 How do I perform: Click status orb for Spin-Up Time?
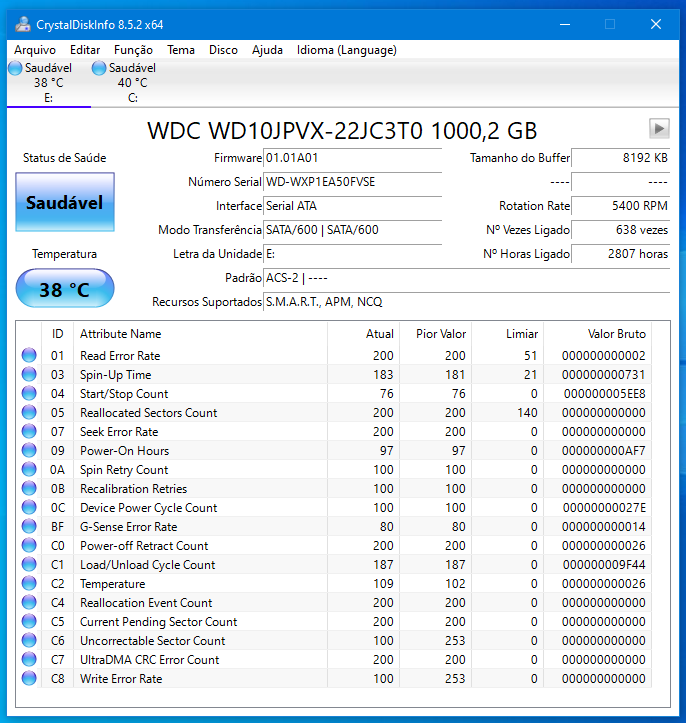pyautogui.click(x=29, y=374)
